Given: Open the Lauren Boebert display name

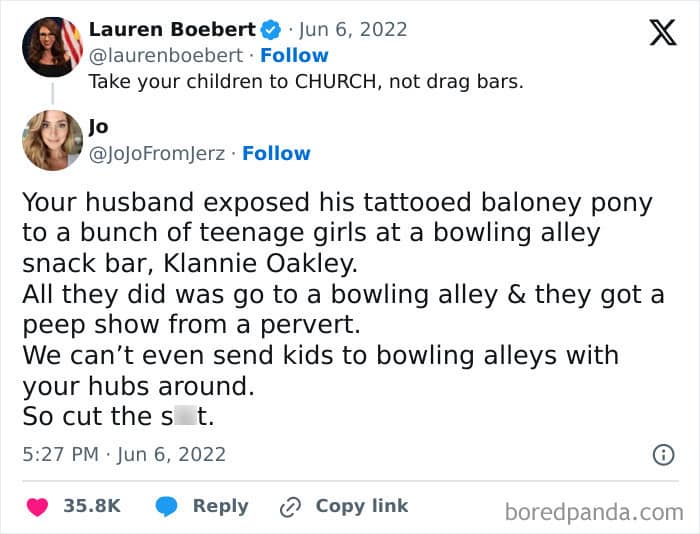Looking at the screenshot, I should 172,29.
